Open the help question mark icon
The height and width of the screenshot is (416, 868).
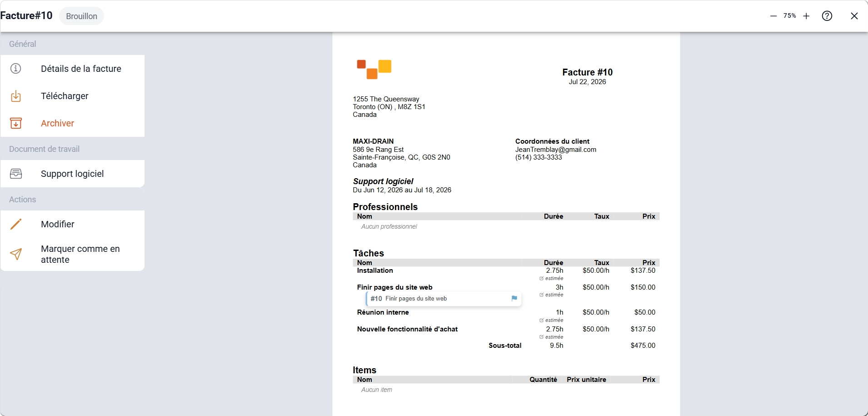[x=827, y=16]
